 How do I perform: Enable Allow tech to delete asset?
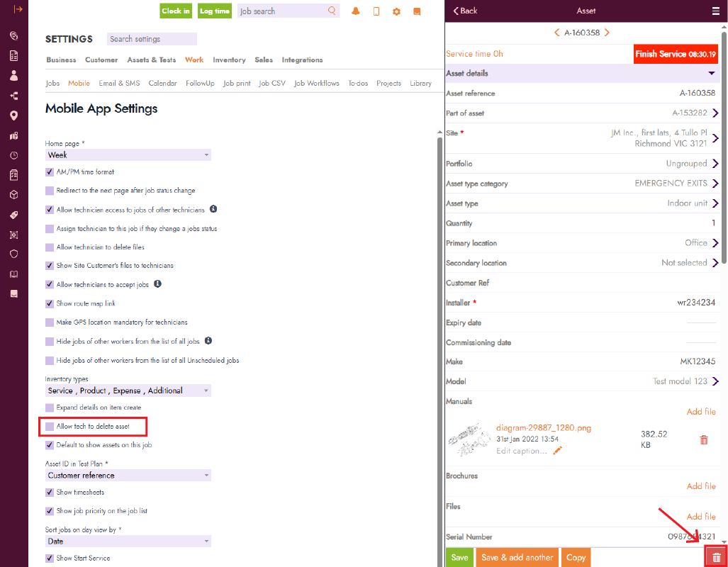click(x=50, y=426)
